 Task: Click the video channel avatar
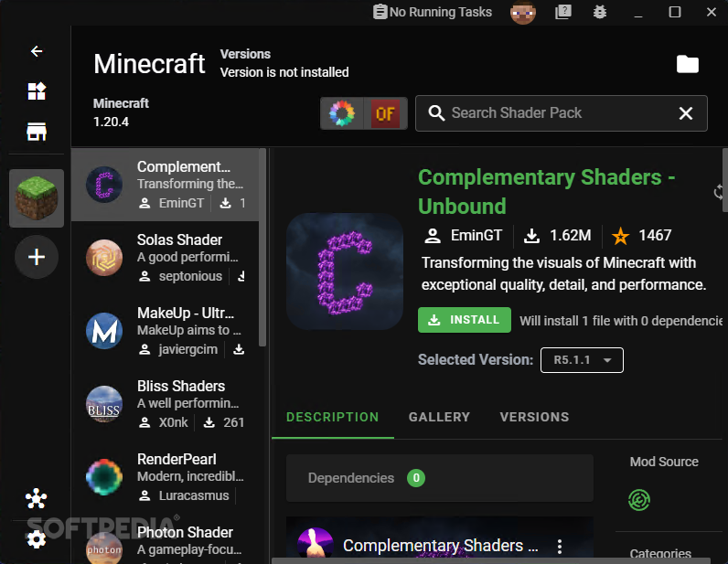(316, 543)
